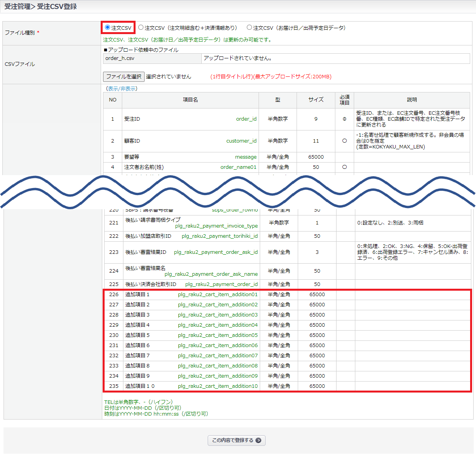476x456 pixels.
Task: Click plg_raku2_cart_item_addition01 field name
Action: click(x=218, y=295)
